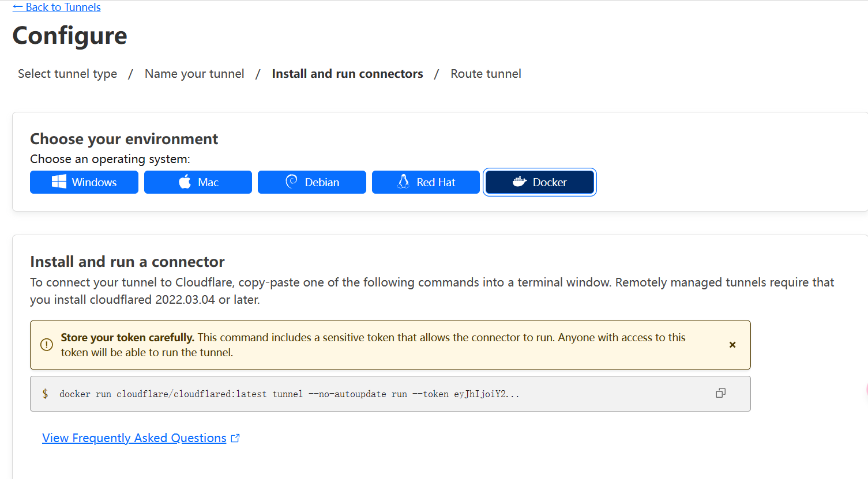Viewport: 868px width, 479px height.
Task: Copy the docker run command
Action: click(720, 393)
